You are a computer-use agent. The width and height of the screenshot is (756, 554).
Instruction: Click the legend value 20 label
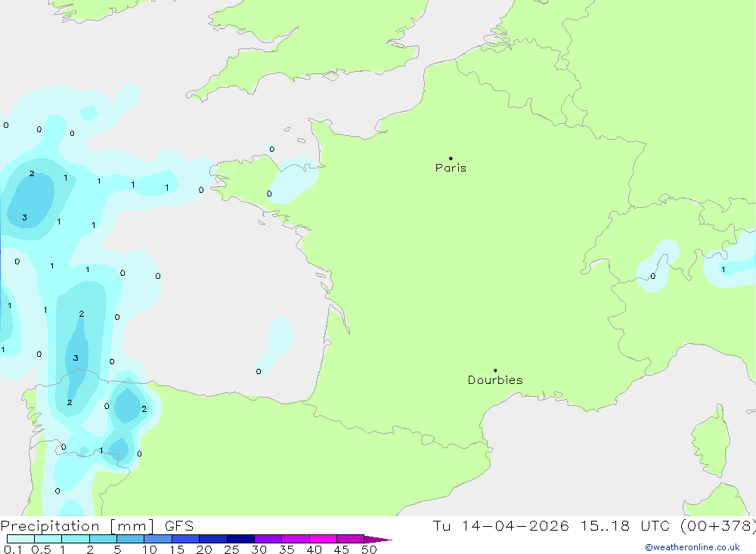[204, 549]
